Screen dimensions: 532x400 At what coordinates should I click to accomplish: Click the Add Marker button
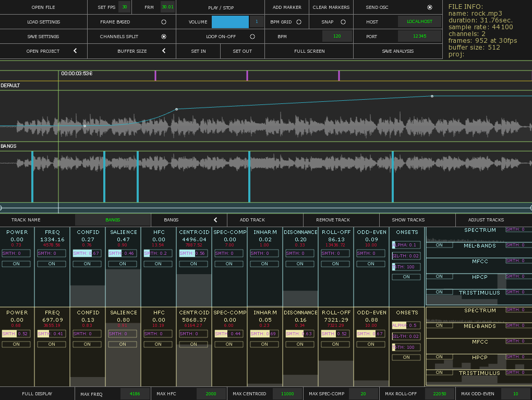[287, 7]
